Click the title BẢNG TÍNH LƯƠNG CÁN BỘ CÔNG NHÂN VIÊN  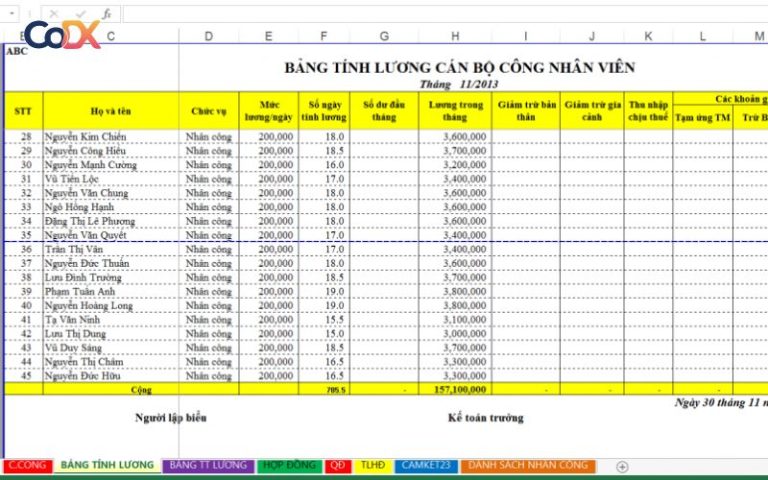[459, 67]
